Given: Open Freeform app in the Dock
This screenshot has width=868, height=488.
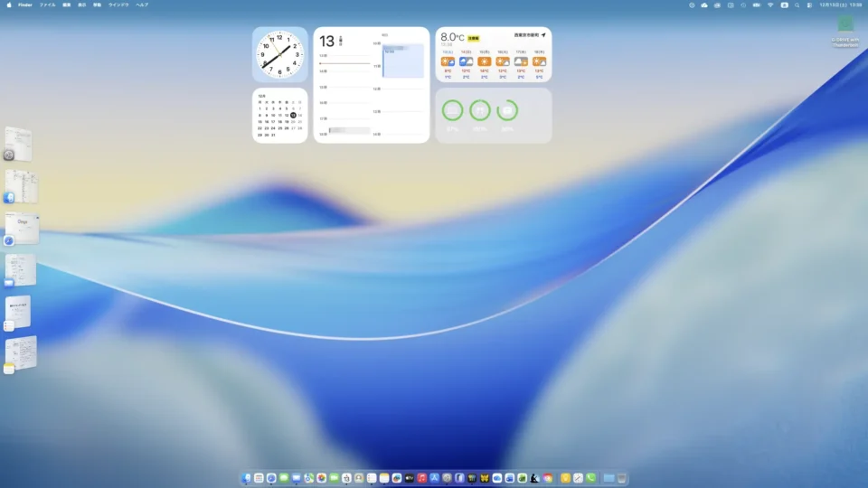Looking at the screenshot, I should click(x=397, y=478).
